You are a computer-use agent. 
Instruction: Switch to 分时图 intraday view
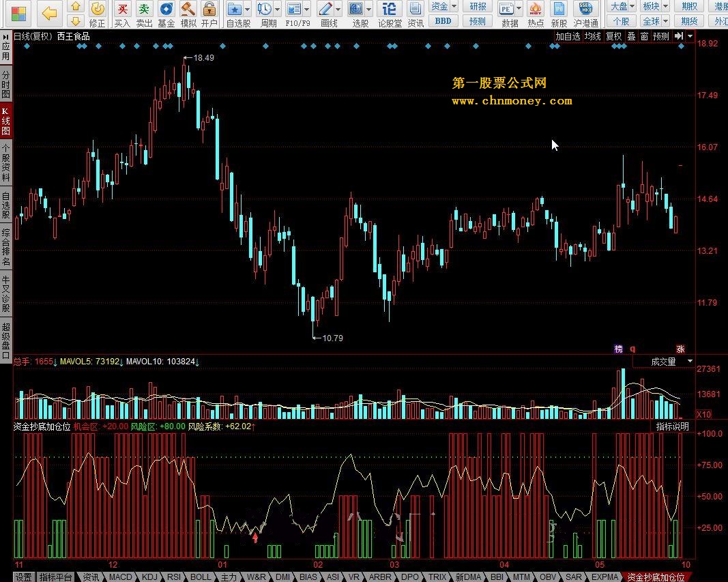[x=5, y=84]
